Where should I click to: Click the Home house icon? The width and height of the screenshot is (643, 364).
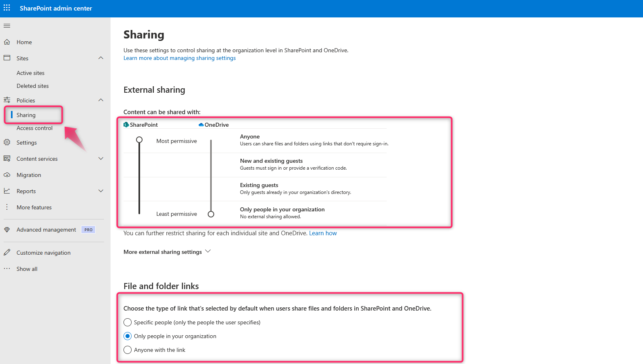(7, 42)
